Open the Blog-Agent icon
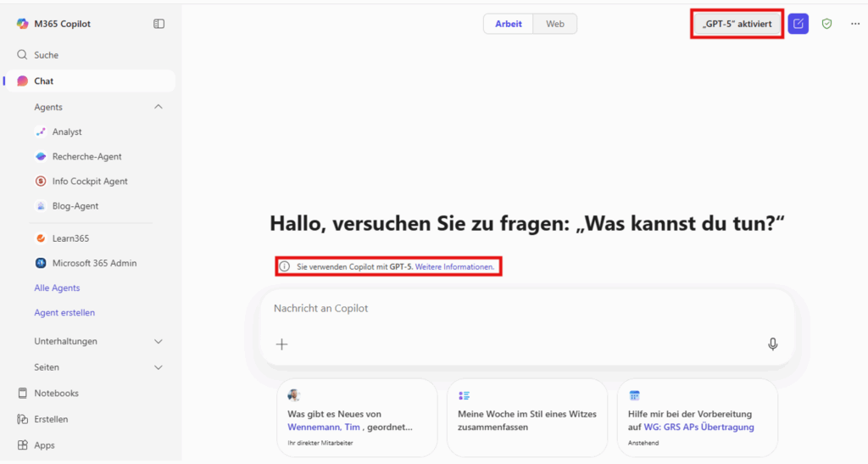868x464 pixels. click(x=41, y=206)
